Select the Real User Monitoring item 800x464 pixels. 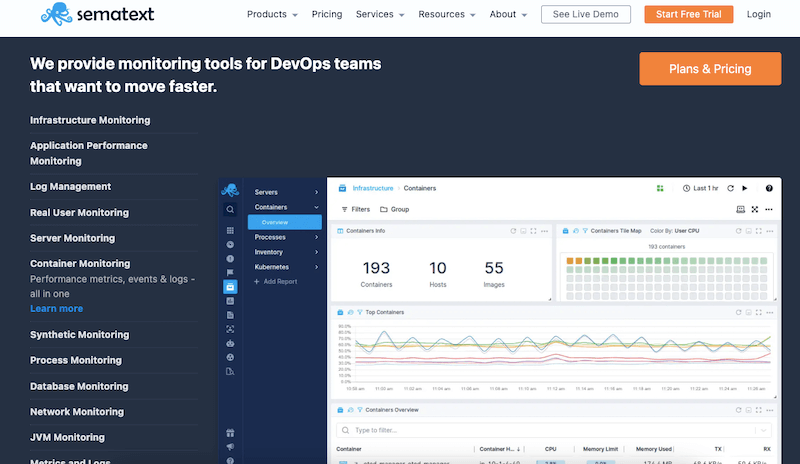tap(79, 212)
